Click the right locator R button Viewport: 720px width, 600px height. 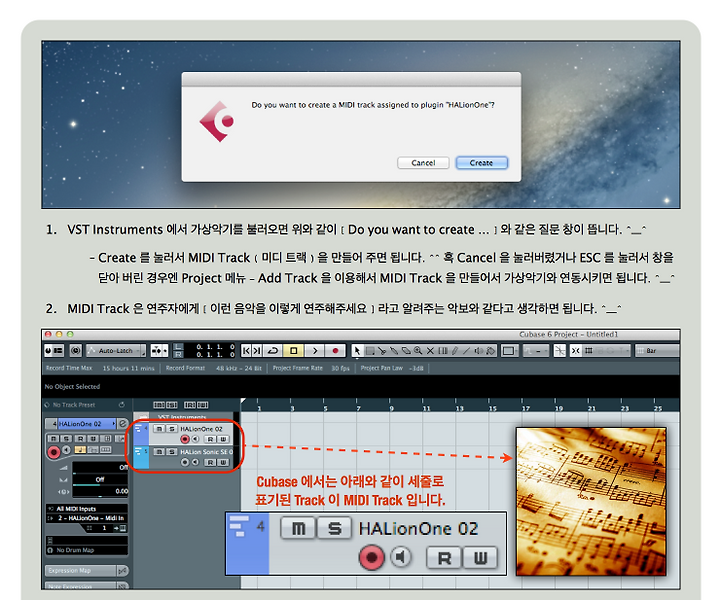point(178,354)
